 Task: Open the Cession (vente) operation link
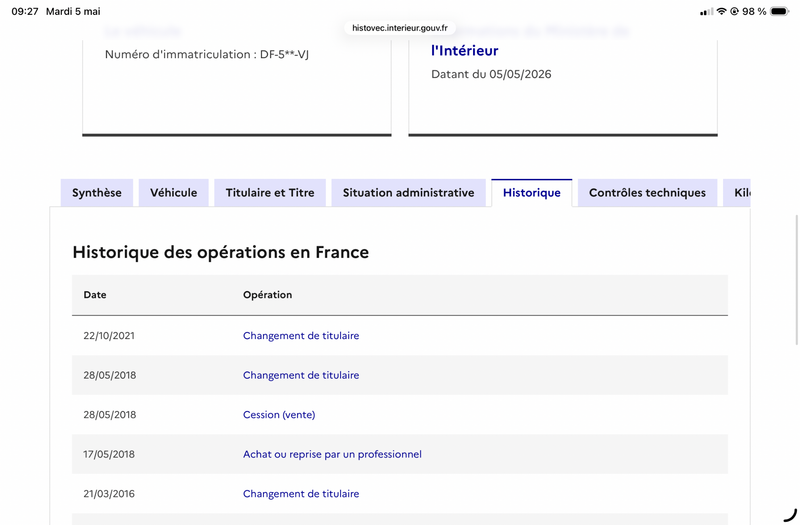pyautogui.click(x=279, y=415)
